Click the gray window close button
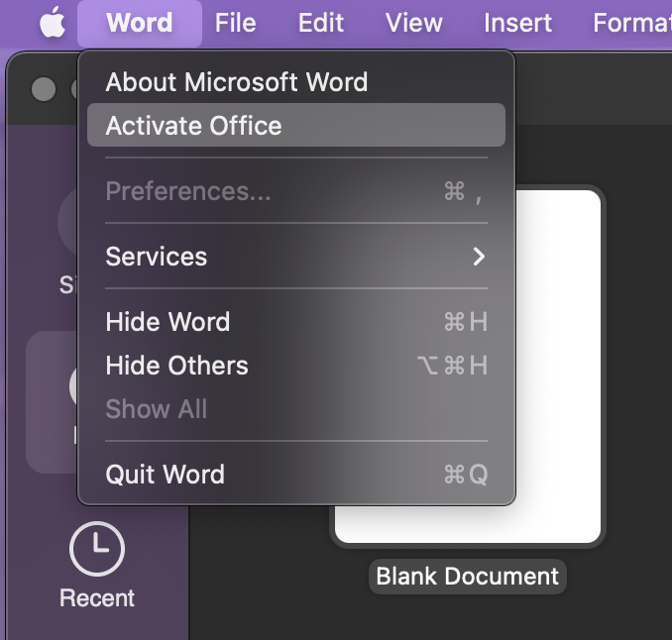The width and height of the screenshot is (672, 640). pyautogui.click(x=44, y=89)
